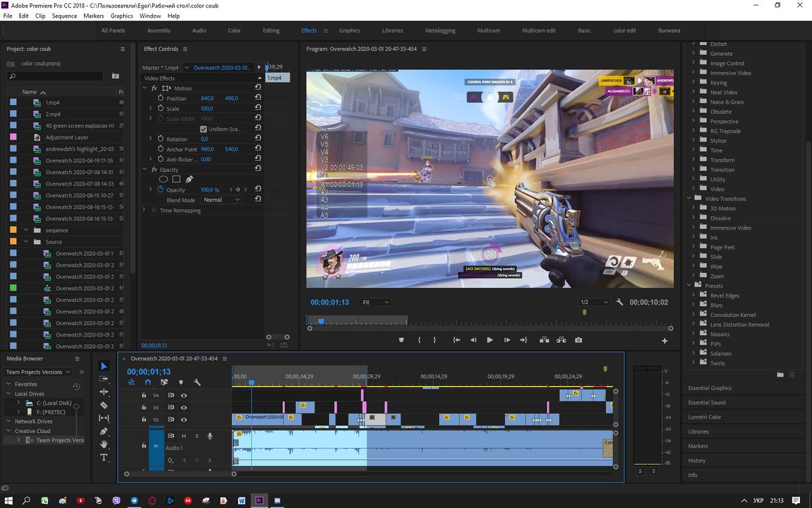Create ellipse mask under Opacity
This screenshot has width=812, height=508.
[163, 179]
